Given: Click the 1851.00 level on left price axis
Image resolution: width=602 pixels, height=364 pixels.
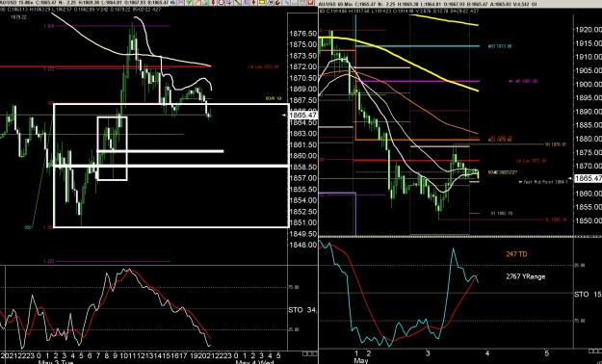Looking at the screenshot, I should 302,222.
